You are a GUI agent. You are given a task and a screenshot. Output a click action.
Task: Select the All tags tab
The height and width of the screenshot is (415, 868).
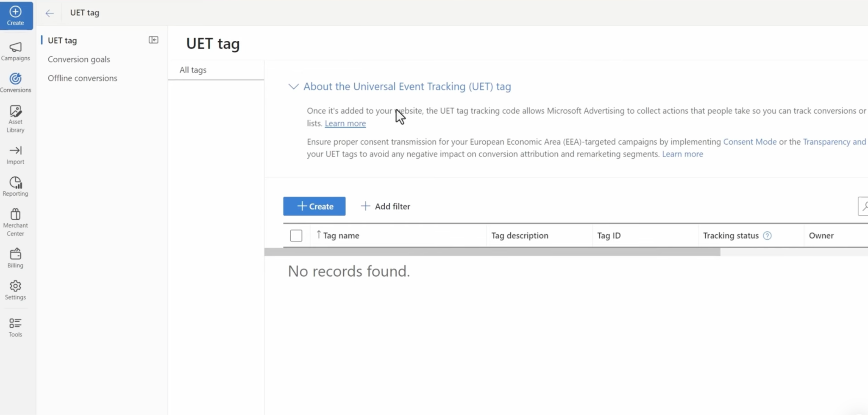tap(216, 70)
